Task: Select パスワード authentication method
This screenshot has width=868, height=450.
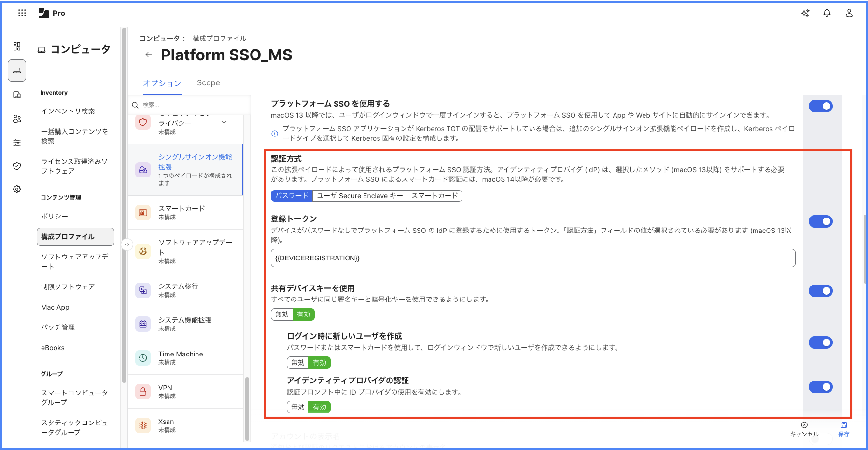Action: (x=292, y=196)
